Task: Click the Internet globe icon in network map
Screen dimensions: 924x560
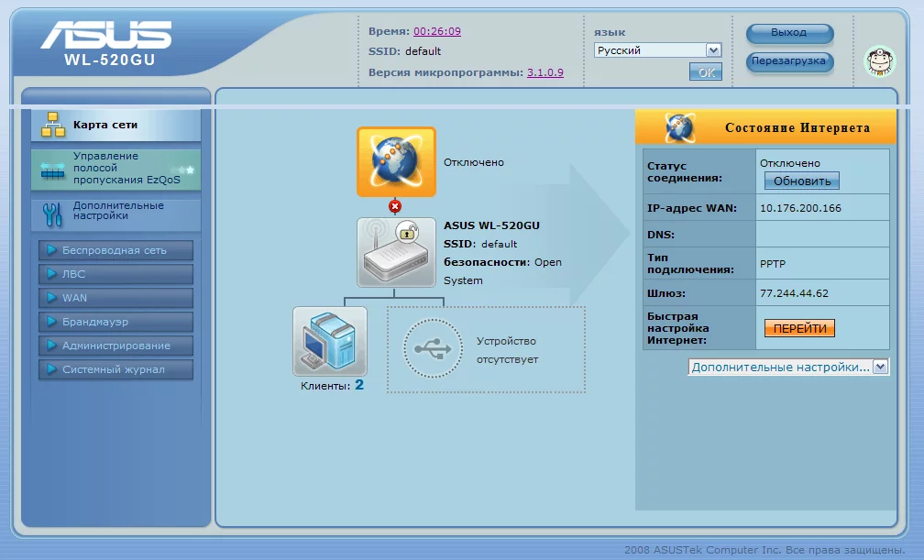Action: [x=396, y=161]
